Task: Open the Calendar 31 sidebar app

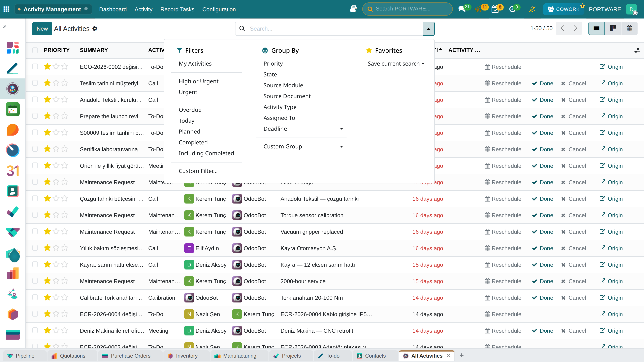Action: click(x=12, y=171)
